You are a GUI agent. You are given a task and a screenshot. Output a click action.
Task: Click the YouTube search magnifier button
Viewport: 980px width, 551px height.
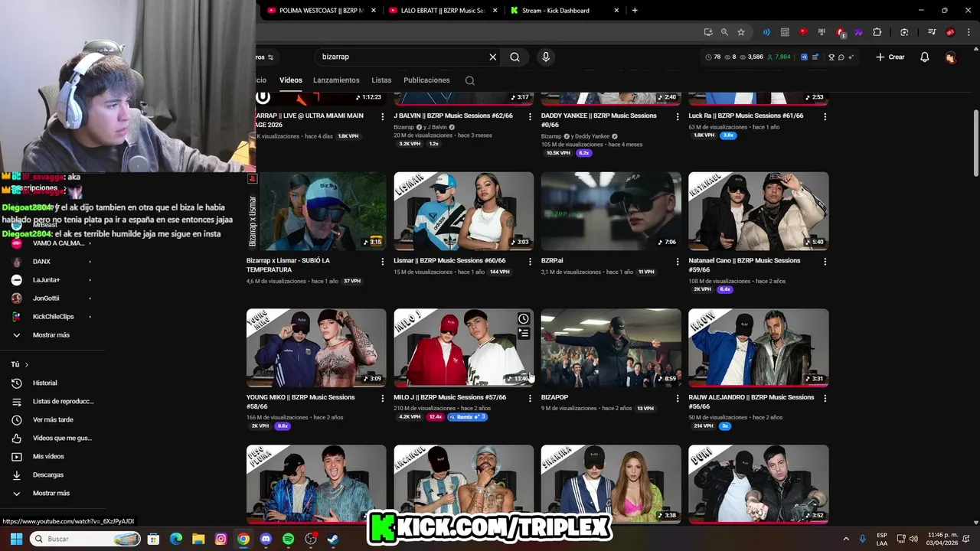coord(515,57)
